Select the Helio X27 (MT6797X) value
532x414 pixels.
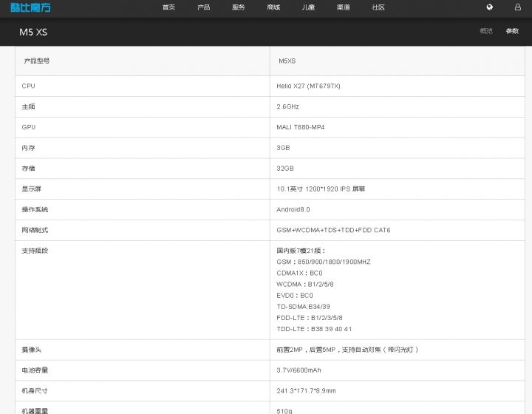tap(308, 86)
